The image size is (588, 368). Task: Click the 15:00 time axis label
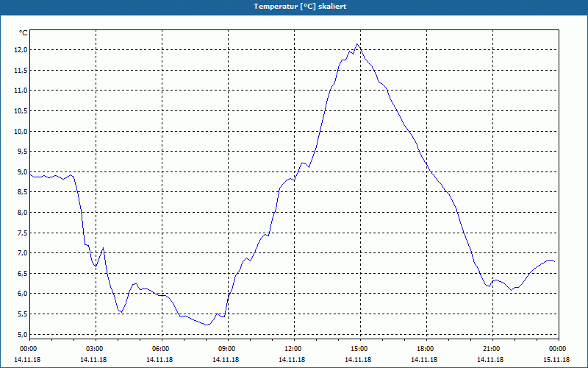(x=360, y=349)
